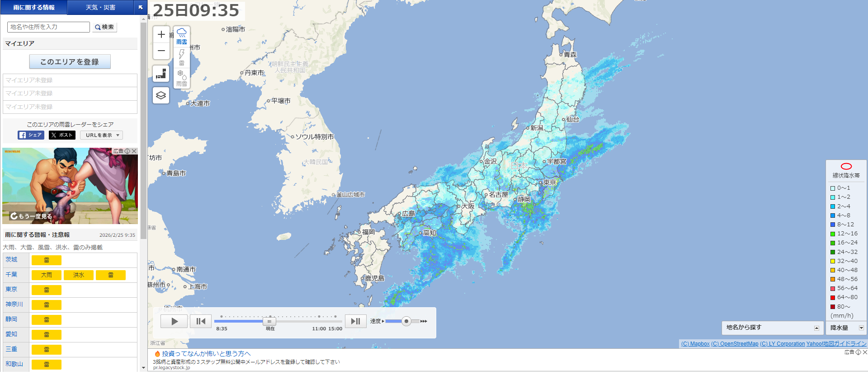Enable the 雨雪 rain-snow layer
This screenshot has height=375, width=868.
click(182, 78)
